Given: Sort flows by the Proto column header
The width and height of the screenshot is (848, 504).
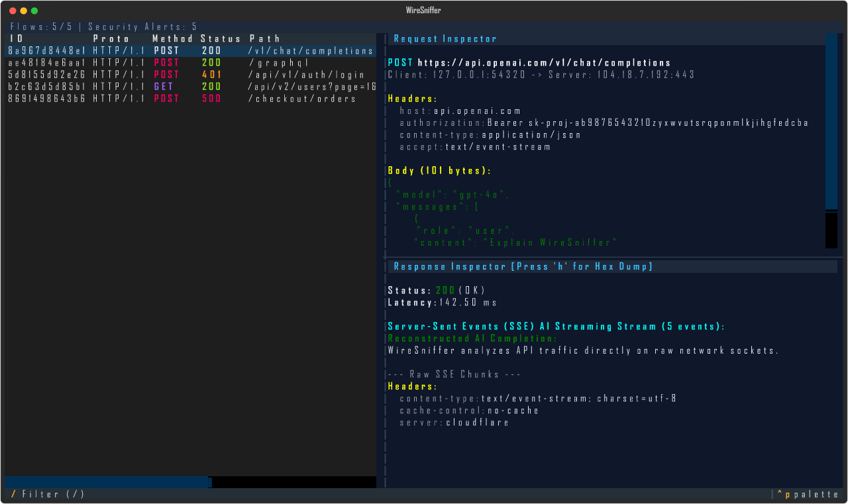Looking at the screenshot, I should pos(111,39).
